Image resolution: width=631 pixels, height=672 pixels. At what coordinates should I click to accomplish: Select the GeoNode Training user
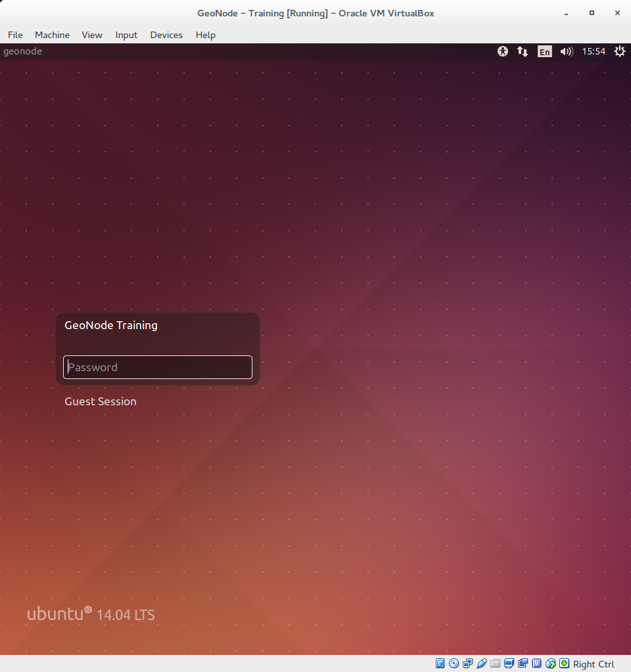pos(111,325)
